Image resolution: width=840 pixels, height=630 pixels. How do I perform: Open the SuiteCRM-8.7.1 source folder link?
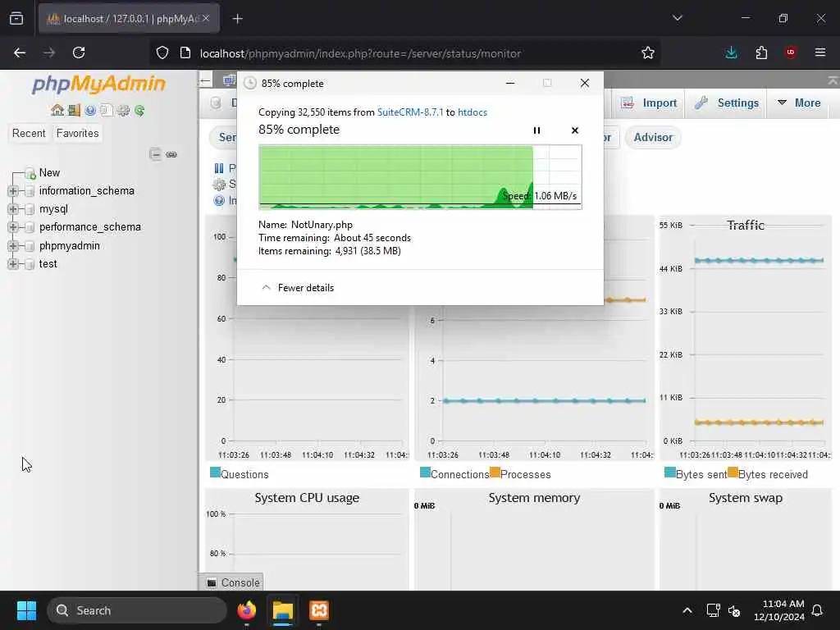pos(410,112)
